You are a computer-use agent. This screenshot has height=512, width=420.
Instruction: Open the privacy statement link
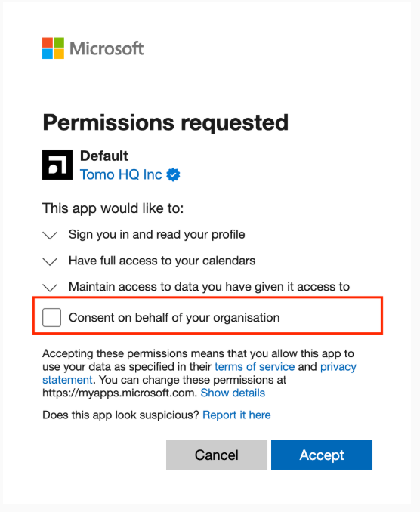click(x=338, y=367)
